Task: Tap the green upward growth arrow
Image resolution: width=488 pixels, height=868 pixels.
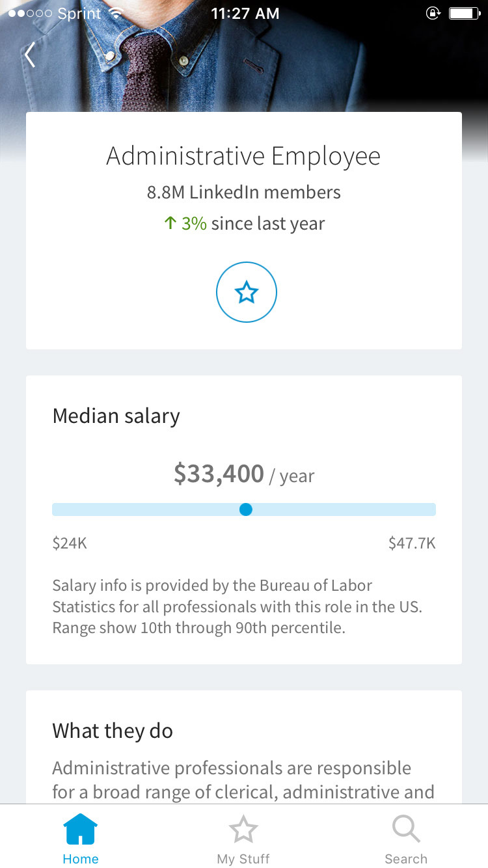Action: click(170, 223)
